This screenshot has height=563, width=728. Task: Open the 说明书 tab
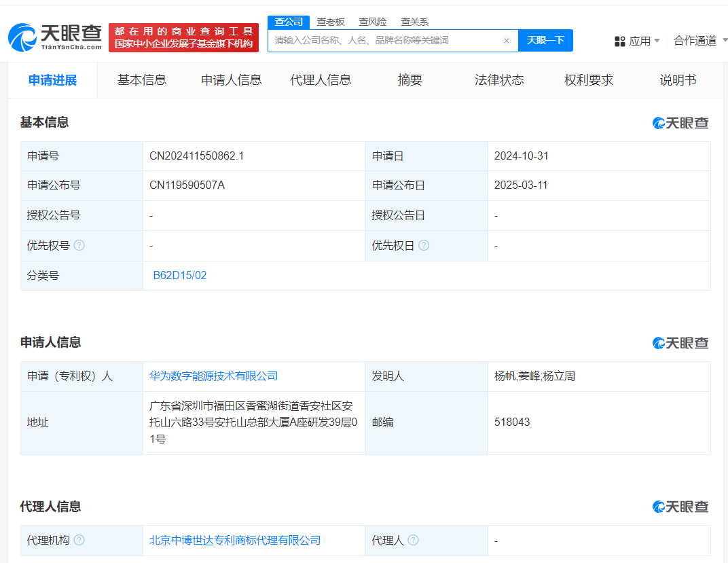coord(678,80)
